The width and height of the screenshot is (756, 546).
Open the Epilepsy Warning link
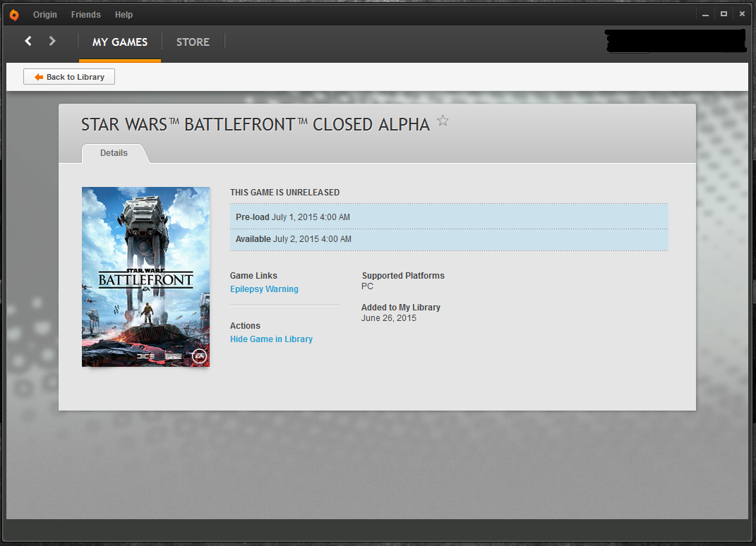(264, 289)
